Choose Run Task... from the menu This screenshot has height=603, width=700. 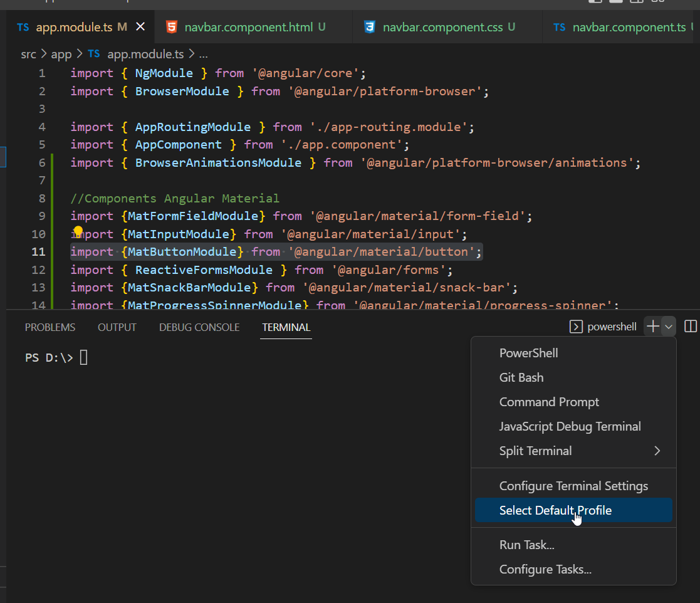526,545
